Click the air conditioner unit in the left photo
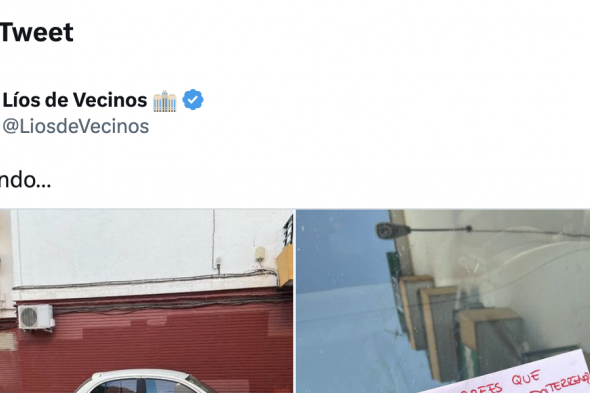The height and width of the screenshot is (393, 590). point(36,317)
